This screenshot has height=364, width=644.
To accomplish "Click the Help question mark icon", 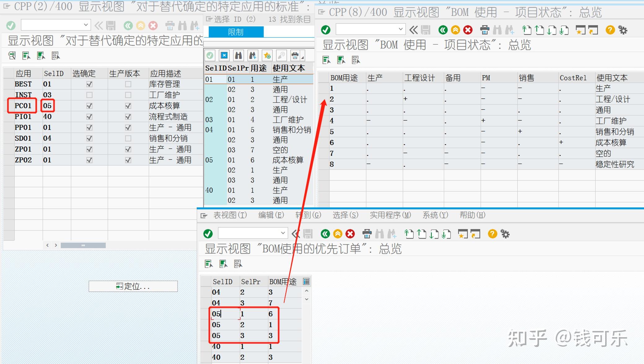I will tap(610, 30).
